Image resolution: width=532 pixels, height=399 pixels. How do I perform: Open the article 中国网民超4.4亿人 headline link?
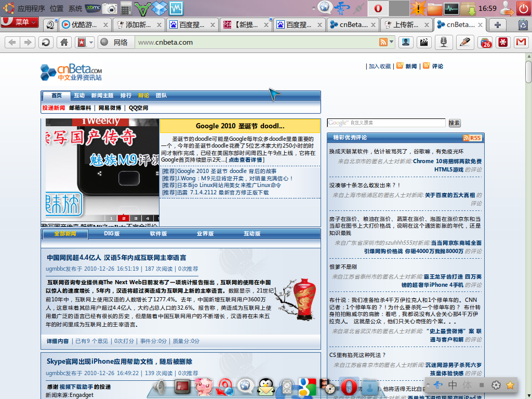point(116,258)
